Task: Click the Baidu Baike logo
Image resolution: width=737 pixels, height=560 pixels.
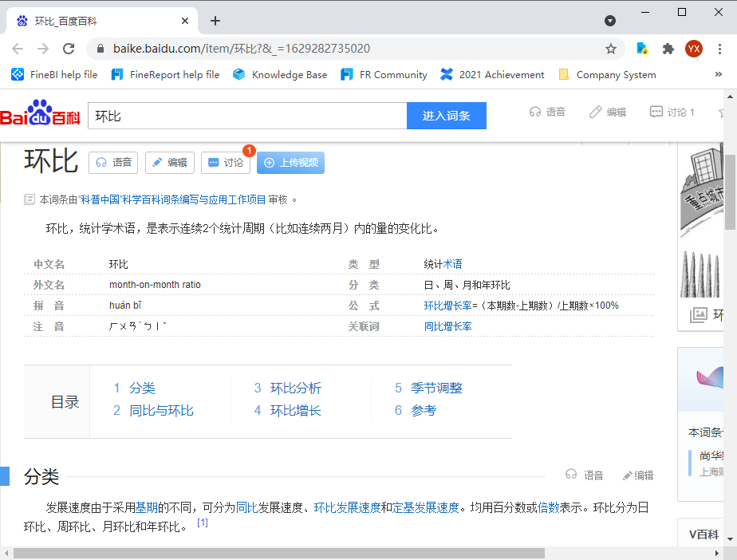Action: (41, 116)
